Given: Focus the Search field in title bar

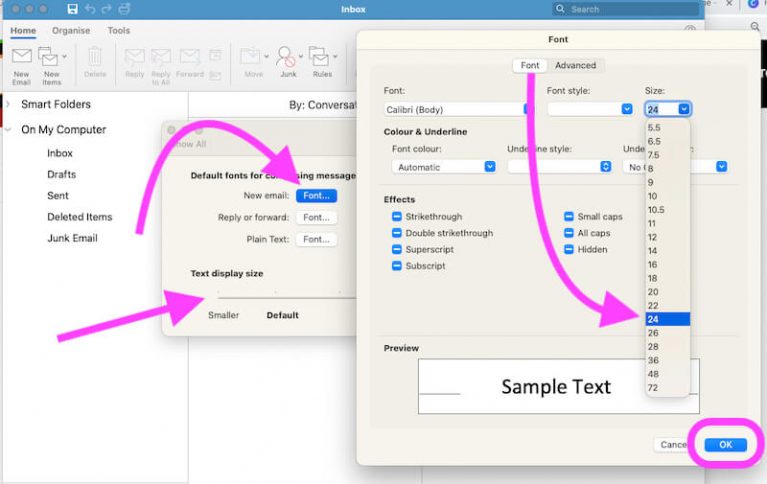Looking at the screenshot, I should pos(626,9).
